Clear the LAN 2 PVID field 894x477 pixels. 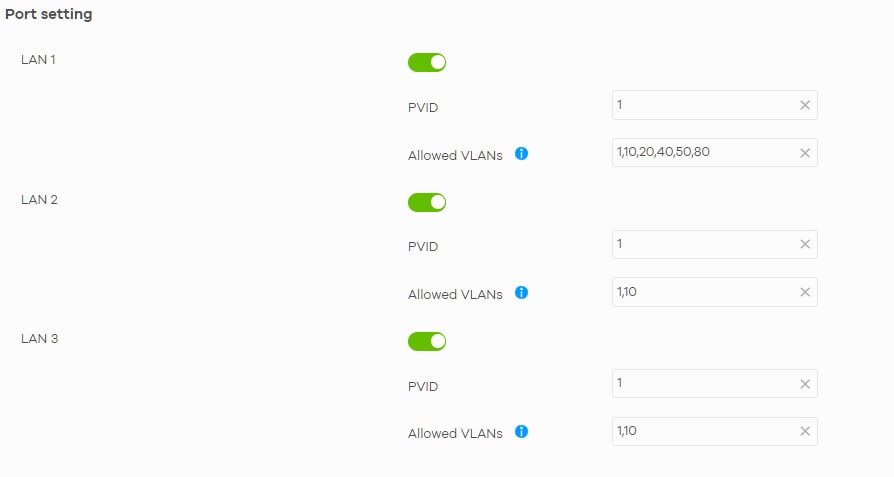pos(805,245)
